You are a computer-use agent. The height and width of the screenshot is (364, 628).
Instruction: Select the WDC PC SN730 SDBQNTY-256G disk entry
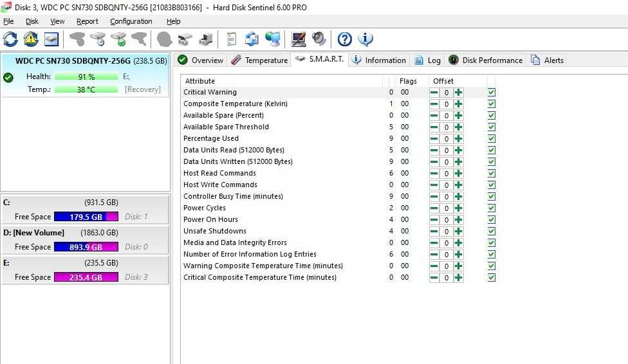coord(86,76)
